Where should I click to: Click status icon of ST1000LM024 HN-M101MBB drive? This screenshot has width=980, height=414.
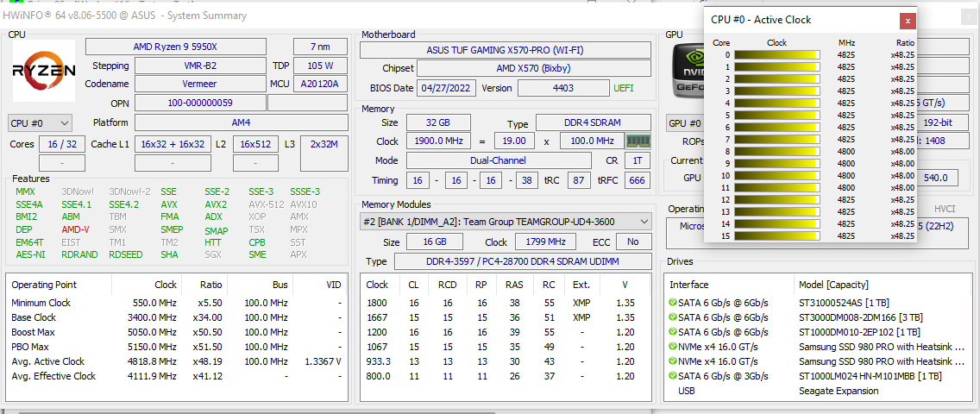673,376
